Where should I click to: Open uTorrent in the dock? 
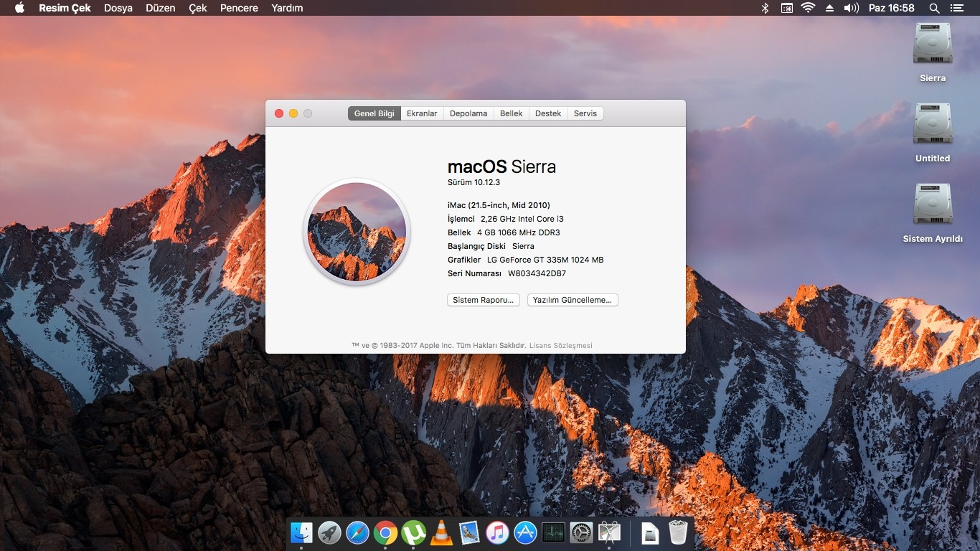(x=413, y=532)
